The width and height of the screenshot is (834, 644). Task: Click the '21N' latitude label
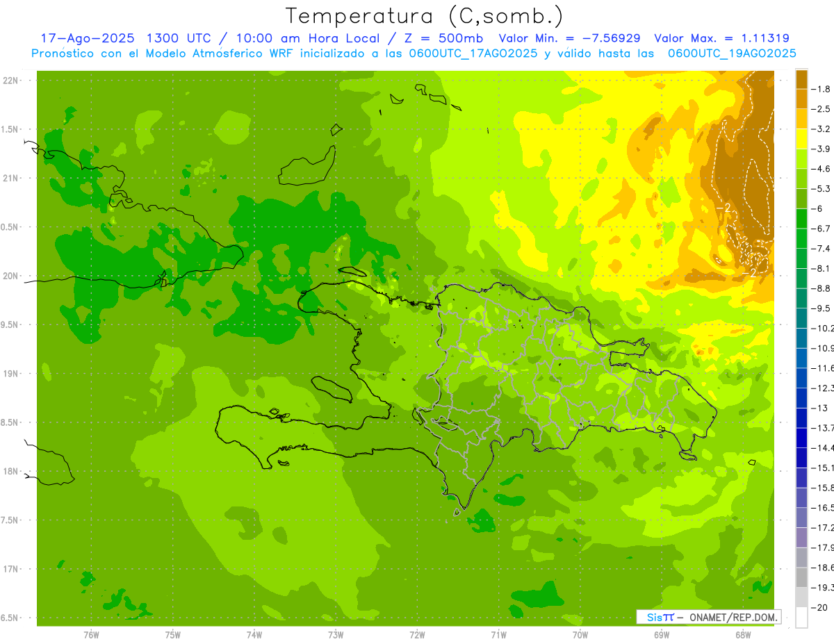tap(10, 179)
